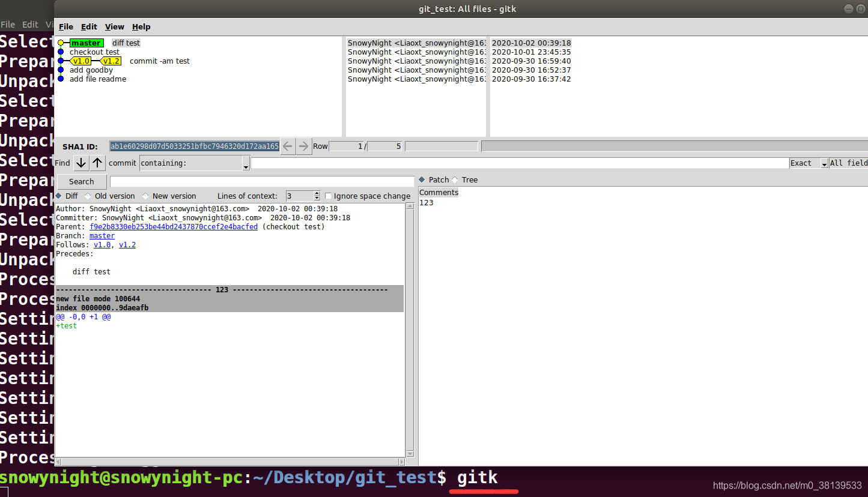Select the 'add goodby' commit row
This screenshot has width=868, height=497.
pos(91,70)
